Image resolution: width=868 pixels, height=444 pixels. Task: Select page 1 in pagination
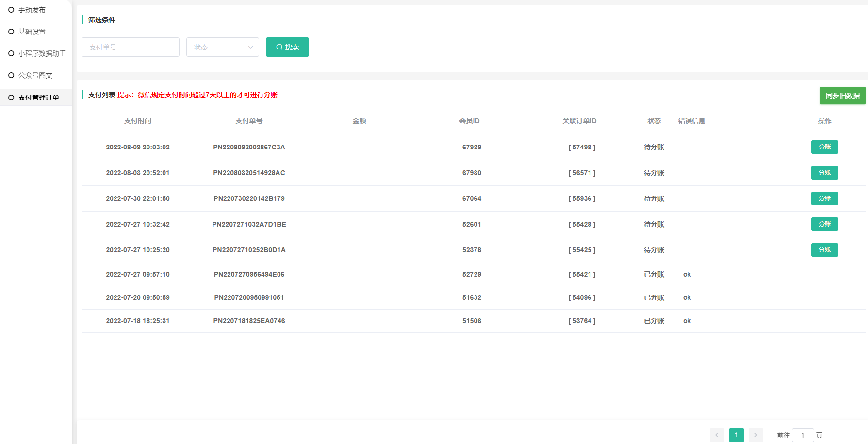(736, 435)
